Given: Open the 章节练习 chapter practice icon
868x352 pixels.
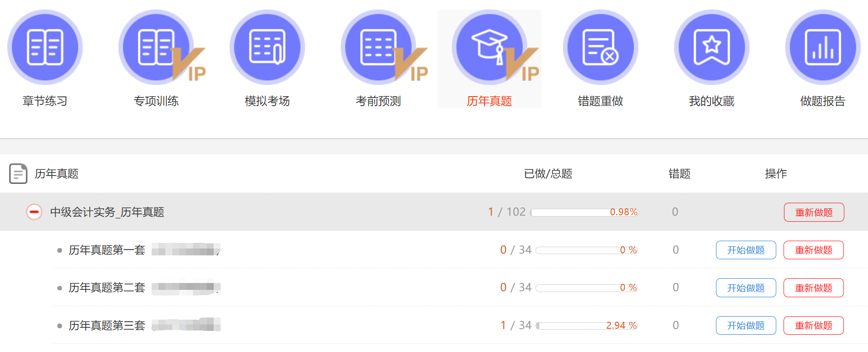Looking at the screenshot, I should coord(45,47).
